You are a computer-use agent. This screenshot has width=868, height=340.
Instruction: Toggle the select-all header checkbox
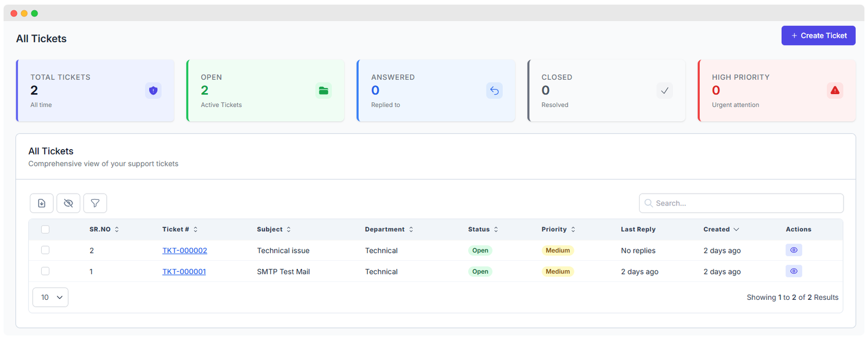point(46,229)
